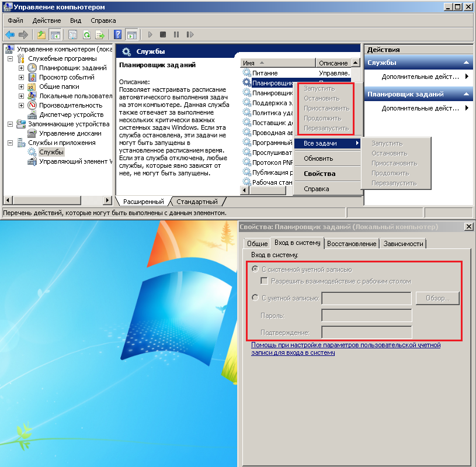Click the Обзор... button
The width and height of the screenshot is (476, 467).
pos(437,298)
